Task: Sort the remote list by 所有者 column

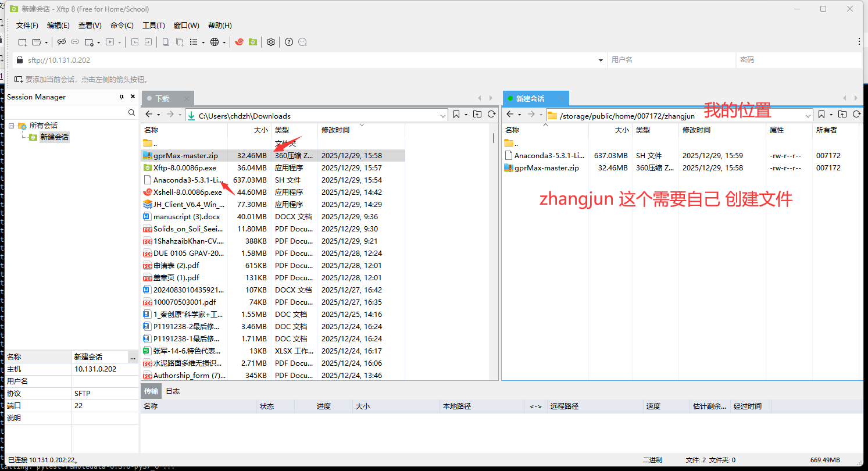Action: click(x=835, y=130)
